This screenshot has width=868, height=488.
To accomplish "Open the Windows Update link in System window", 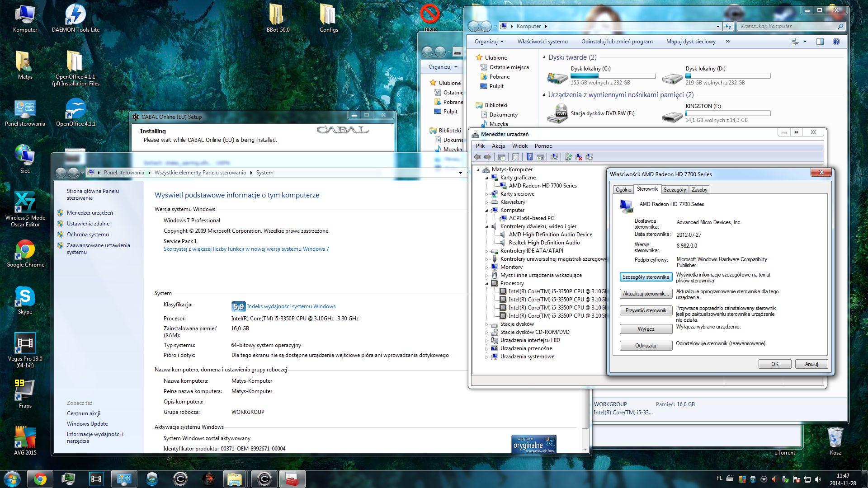I will pos(87,424).
